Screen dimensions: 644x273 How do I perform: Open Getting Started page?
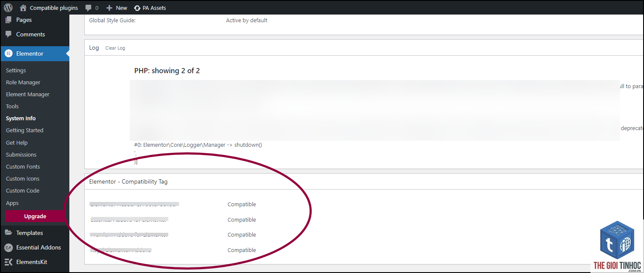point(25,130)
